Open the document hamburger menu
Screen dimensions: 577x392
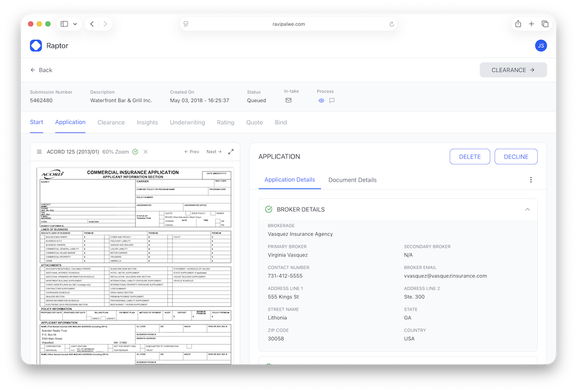point(39,152)
